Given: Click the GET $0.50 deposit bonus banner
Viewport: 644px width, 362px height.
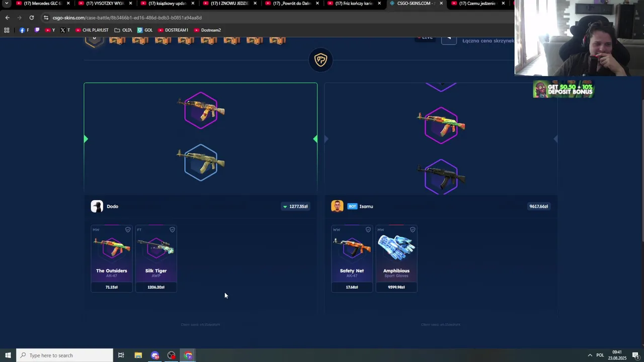Looking at the screenshot, I should tap(563, 89).
